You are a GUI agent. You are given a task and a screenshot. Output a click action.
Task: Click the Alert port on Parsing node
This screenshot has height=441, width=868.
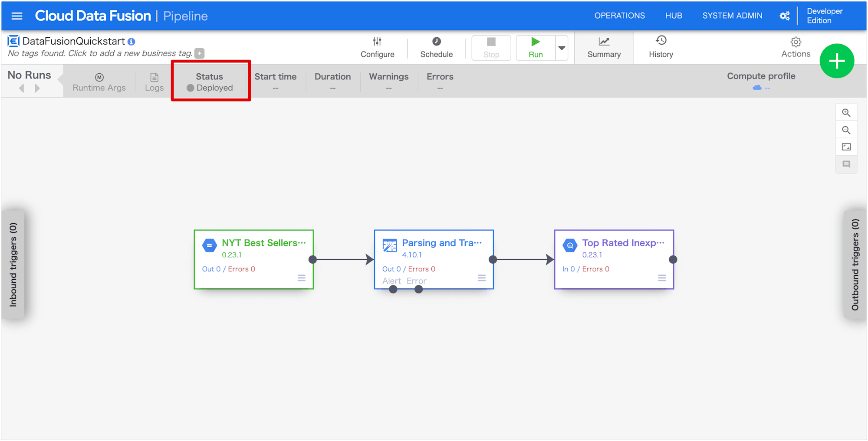[x=393, y=289]
